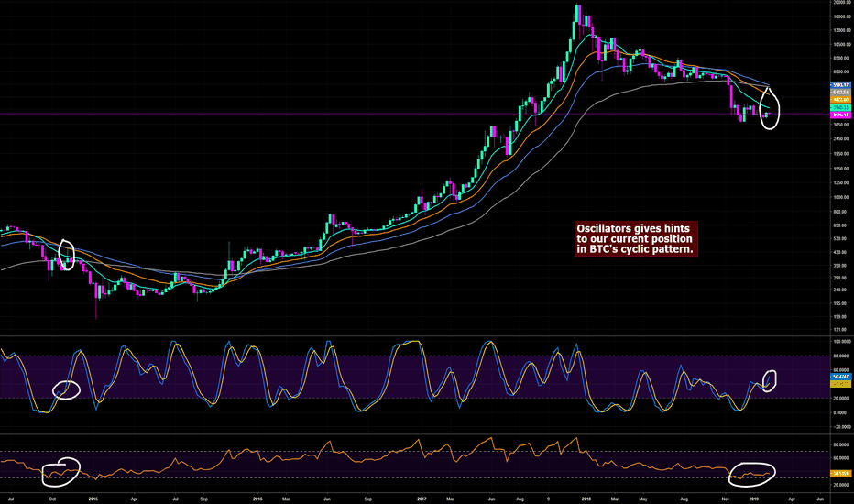The height and width of the screenshot is (504, 854).
Task: Click the 430.00 price axis label
Action: click(842, 252)
